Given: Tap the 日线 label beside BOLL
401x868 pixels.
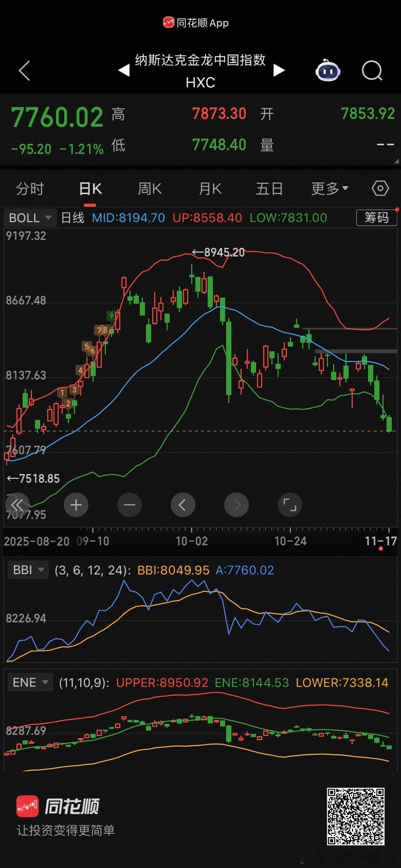Looking at the screenshot, I should click(x=73, y=218).
